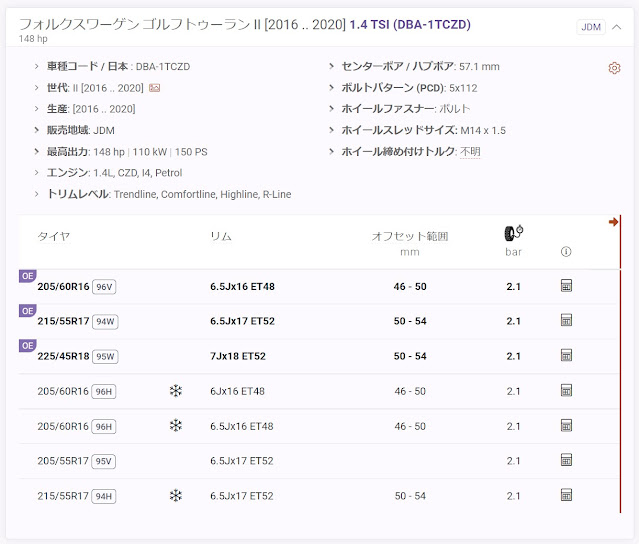Click the JDM badge button
This screenshot has height=544, width=639.
591,27
